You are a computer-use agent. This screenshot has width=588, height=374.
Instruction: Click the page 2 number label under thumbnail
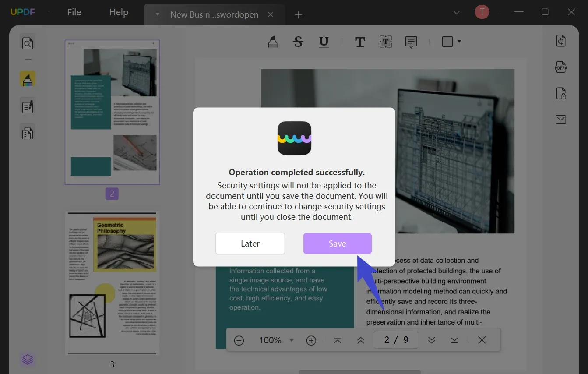(112, 194)
